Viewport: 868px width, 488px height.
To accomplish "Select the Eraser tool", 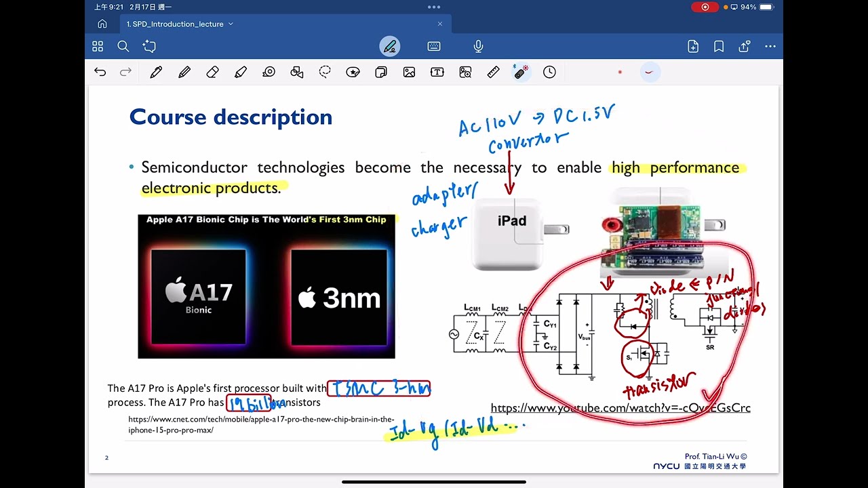I will coord(212,72).
